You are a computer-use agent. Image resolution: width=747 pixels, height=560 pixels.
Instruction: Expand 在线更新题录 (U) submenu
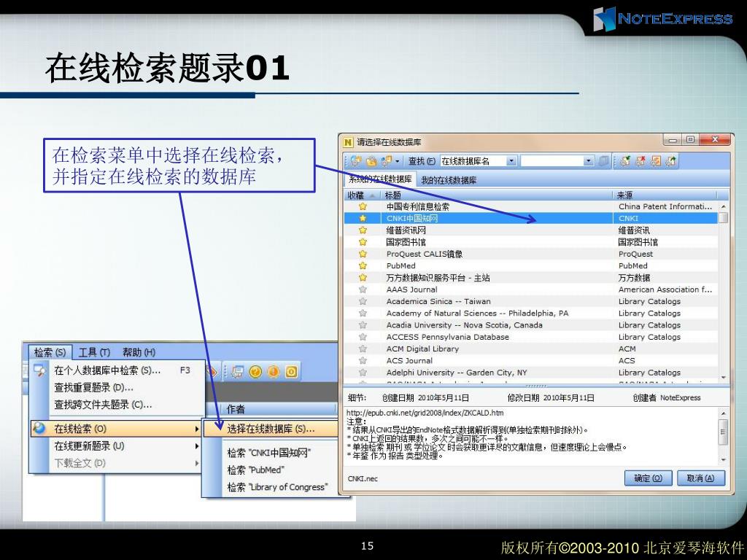tap(117, 446)
